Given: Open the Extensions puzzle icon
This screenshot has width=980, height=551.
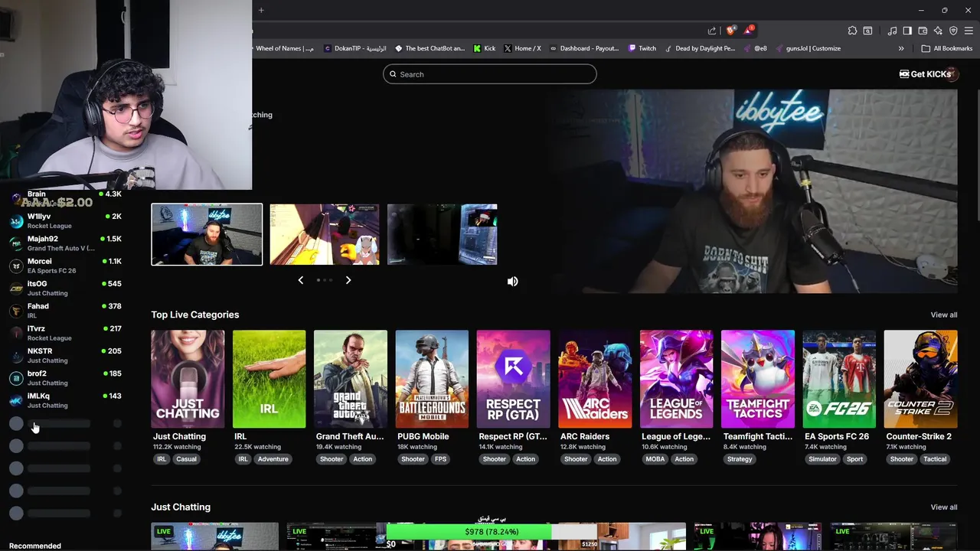Looking at the screenshot, I should (852, 31).
